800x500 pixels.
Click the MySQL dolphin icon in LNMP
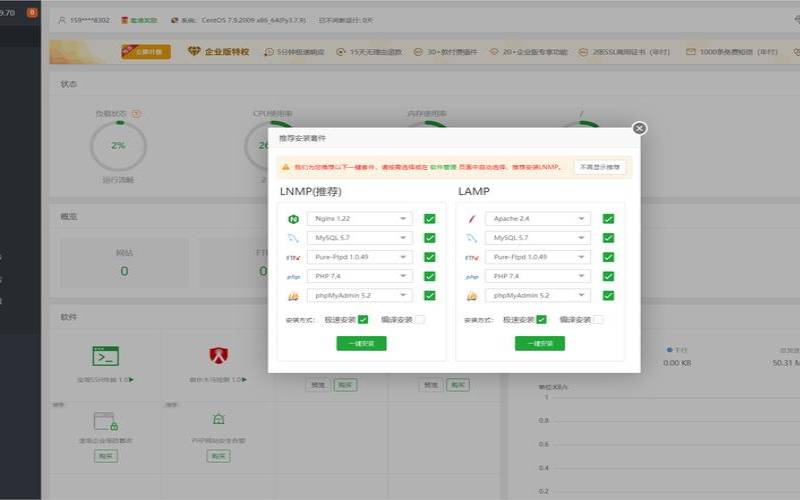coord(293,238)
